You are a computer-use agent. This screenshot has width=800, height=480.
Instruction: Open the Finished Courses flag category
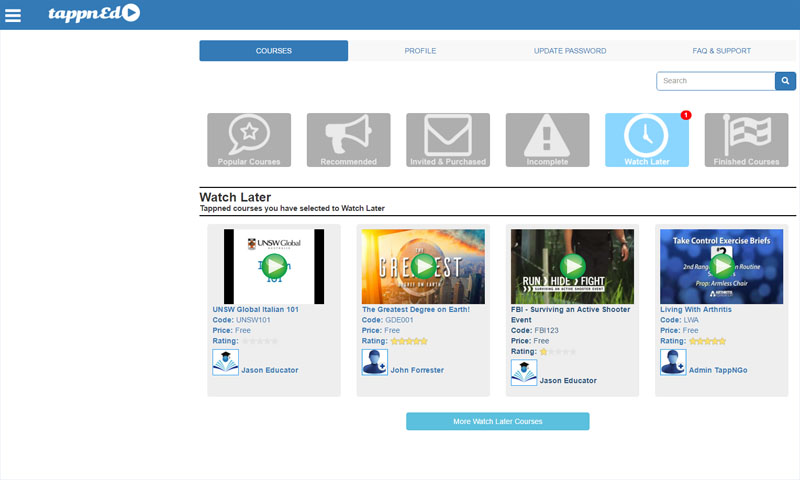[x=746, y=140]
